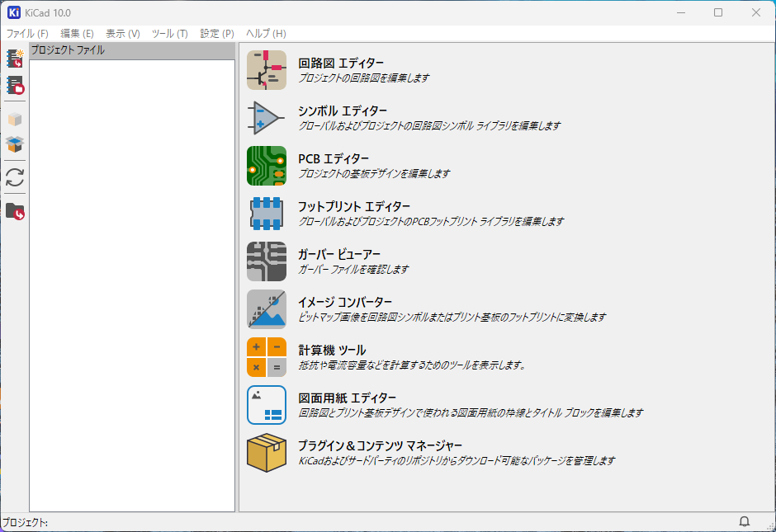Screen dimensions: 776x532
Task: Click description 抵抗や電流容量などを計算するためのツールを表示します。
Action: (x=412, y=365)
